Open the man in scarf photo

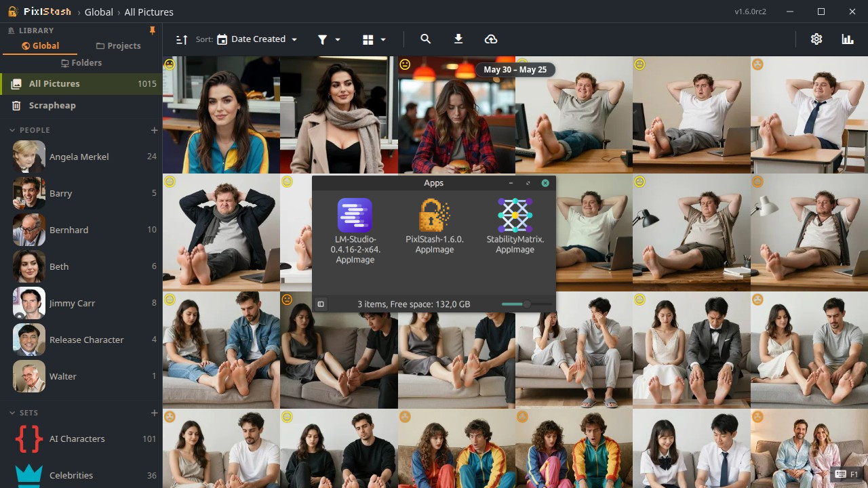(x=221, y=232)
